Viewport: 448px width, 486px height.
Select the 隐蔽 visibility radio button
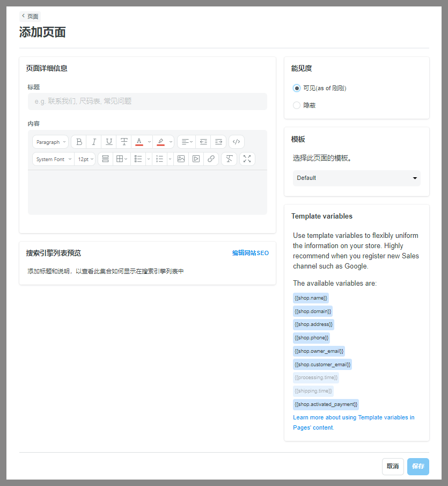click(x=297, y=105)
